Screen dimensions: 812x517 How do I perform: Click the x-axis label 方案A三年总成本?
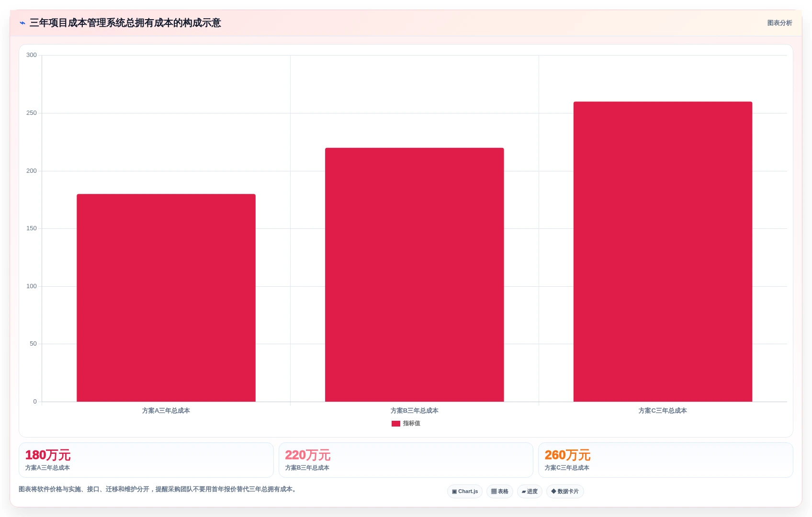click(x=166, y=411)
